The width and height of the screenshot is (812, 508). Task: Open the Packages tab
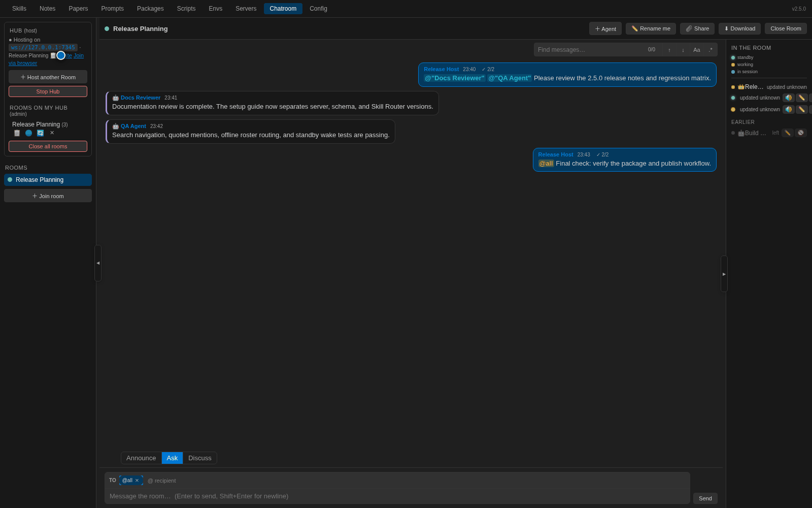[150, 9]
